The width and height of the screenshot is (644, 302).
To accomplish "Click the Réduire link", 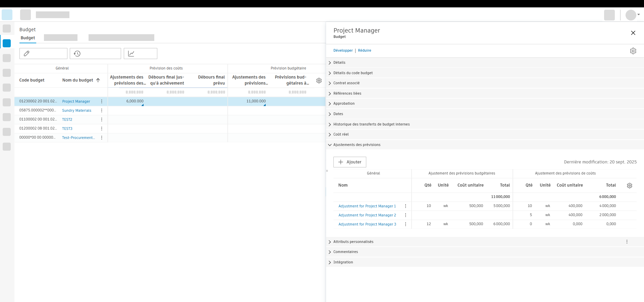I will pyautogui.click(x=365, y=51).
